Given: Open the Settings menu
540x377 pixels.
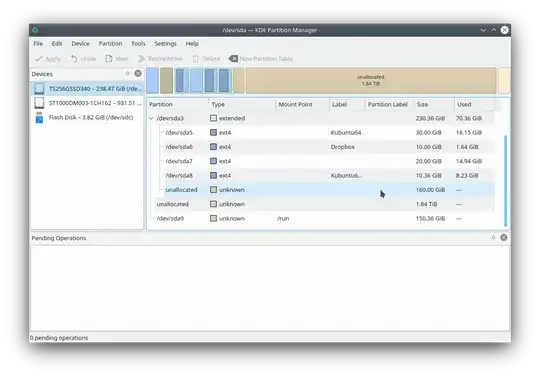Looking at the screenshot, I should click(165, 44).
